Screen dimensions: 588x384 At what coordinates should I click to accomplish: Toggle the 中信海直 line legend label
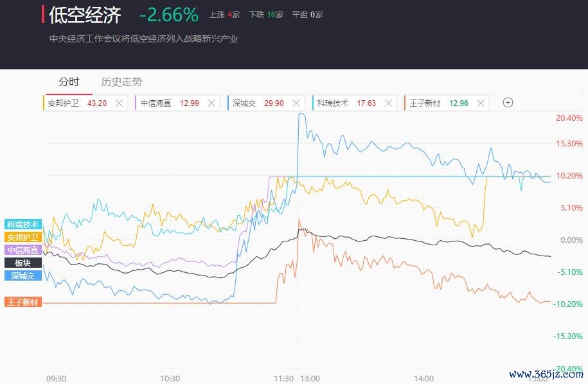coord(23,250)
